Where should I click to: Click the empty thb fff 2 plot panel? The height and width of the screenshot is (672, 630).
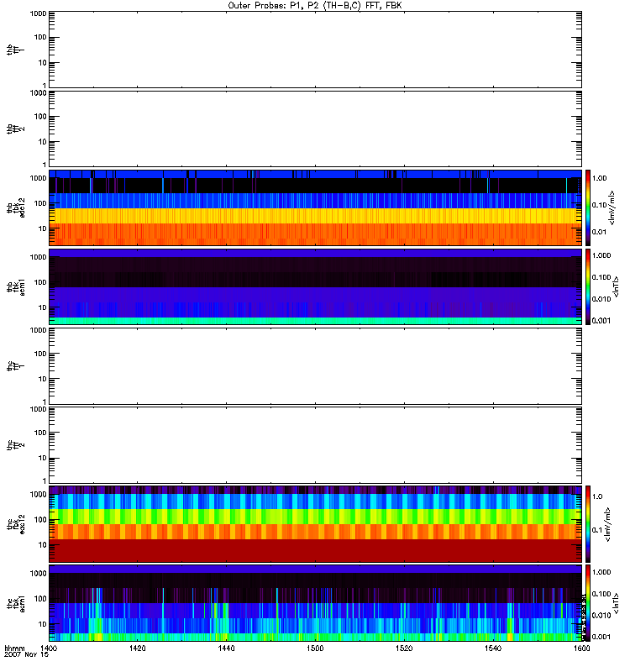[315, 129]
